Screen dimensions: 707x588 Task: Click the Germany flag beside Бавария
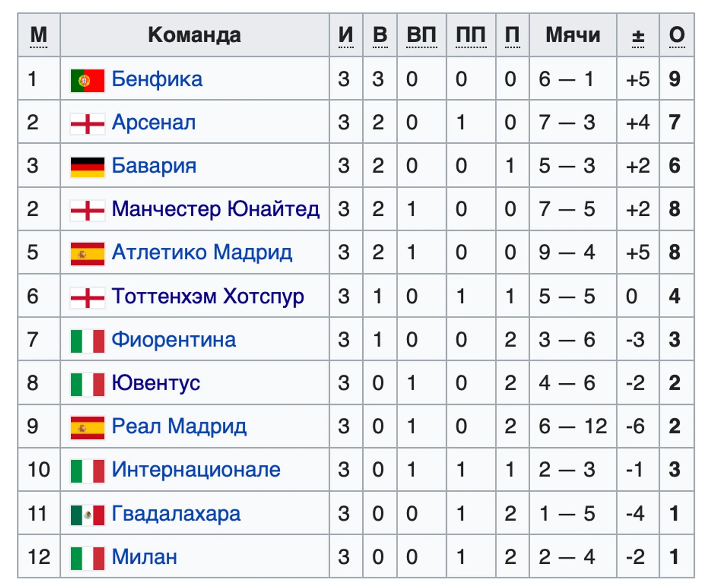(x=87, y=167)
